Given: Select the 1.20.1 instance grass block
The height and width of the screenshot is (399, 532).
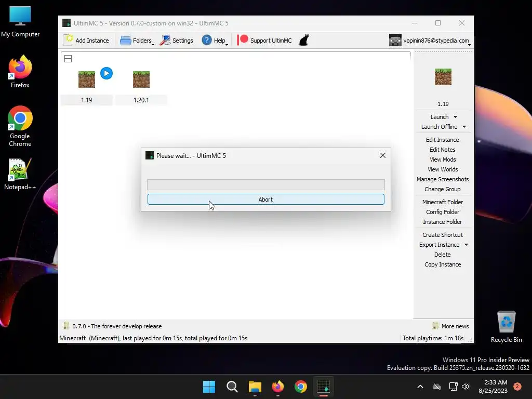Looking at the screenshot, I should pyautogui.click(x=141, y=79).
